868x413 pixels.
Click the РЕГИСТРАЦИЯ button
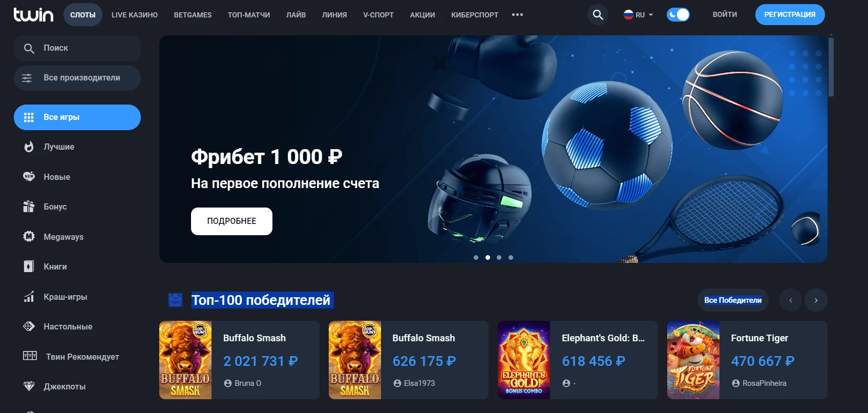[790, 15]
